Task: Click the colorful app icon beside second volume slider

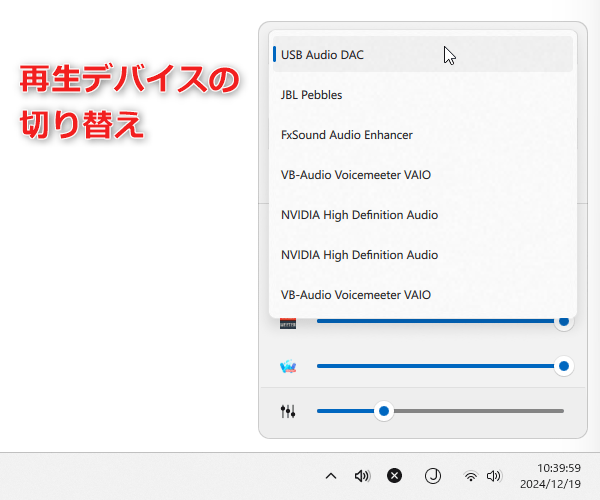Action: (x=288, y=366)
